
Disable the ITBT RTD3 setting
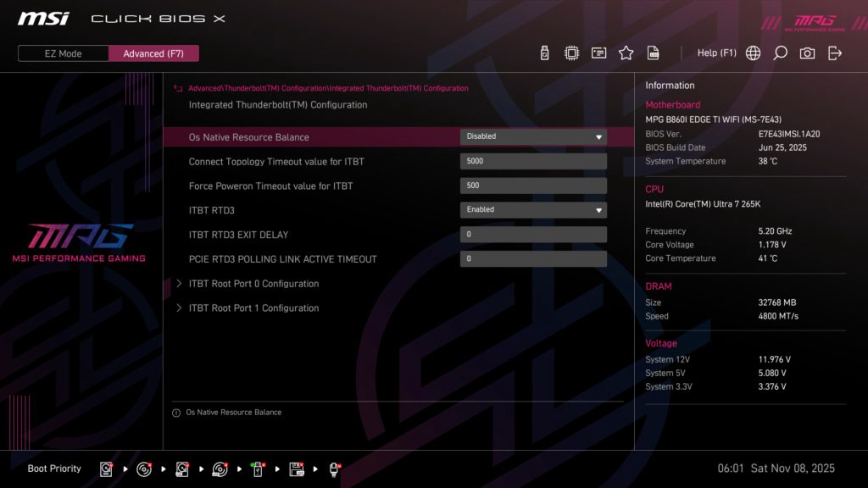point(532,209)
